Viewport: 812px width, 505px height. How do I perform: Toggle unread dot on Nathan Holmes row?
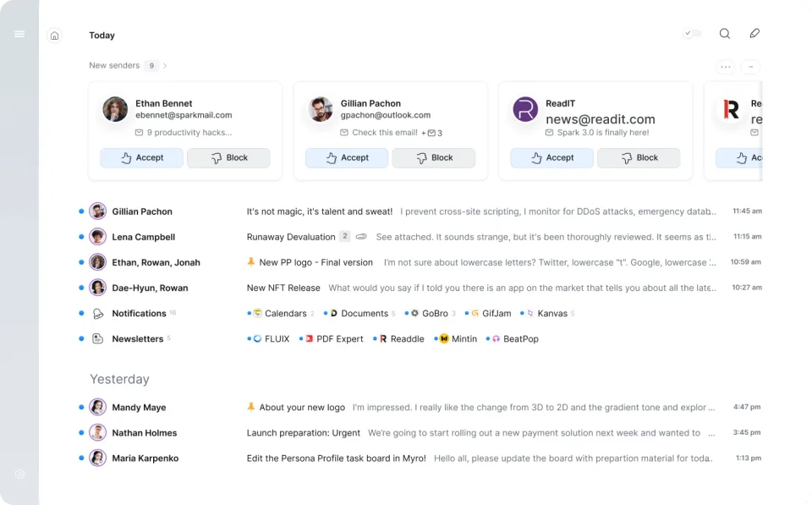click(x=81, y=432)
